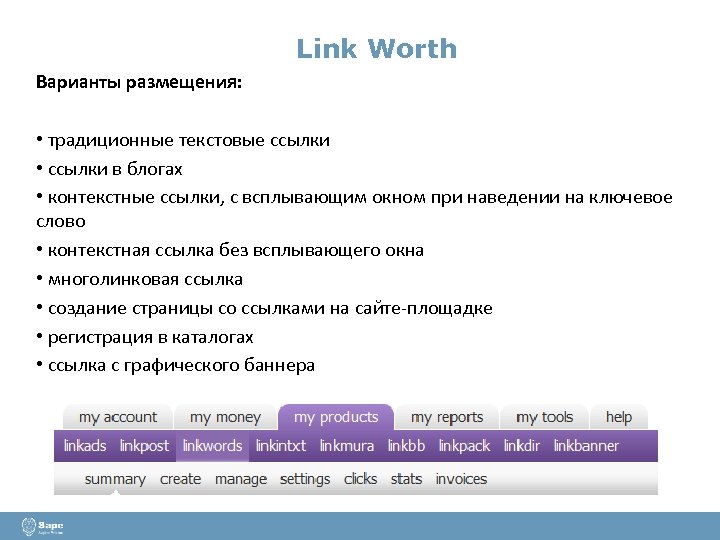720x540 pixels.
Task: Open invoices section
Action: pos(461,479)
